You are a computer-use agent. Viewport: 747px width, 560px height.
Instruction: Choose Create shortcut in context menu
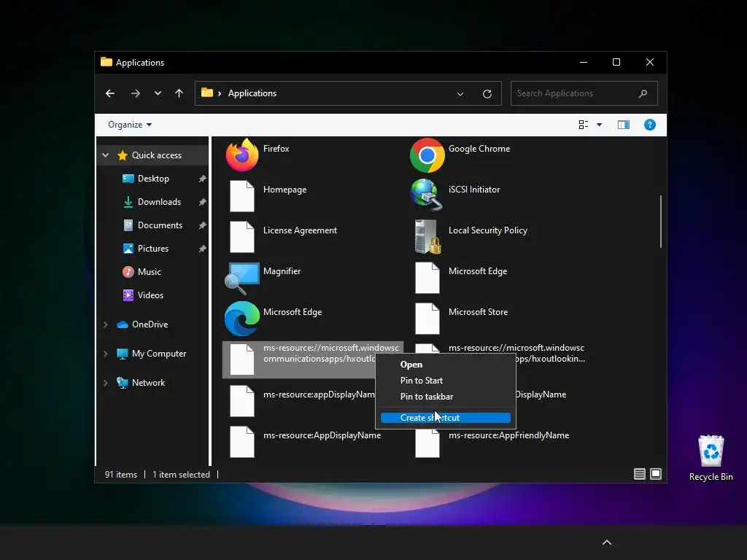click(x=446, y=418)
